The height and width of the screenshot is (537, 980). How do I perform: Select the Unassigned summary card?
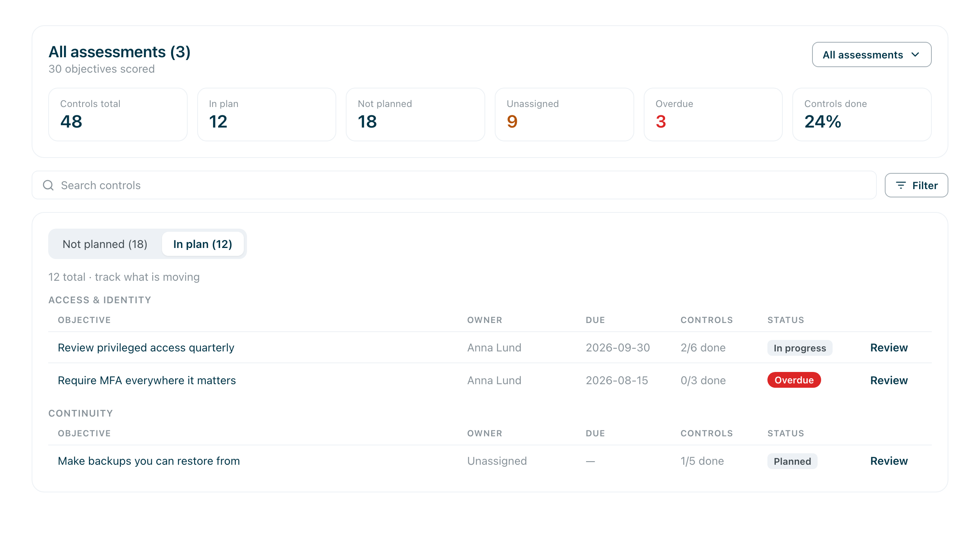coord(564,115)
